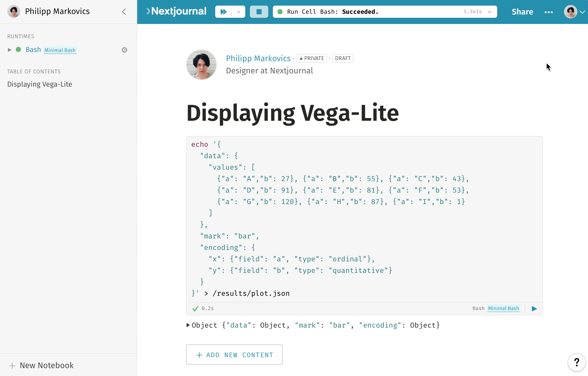Open Bash runtime settings gear
This screenshot has width=588, height=376.
[x=124, y=50]
